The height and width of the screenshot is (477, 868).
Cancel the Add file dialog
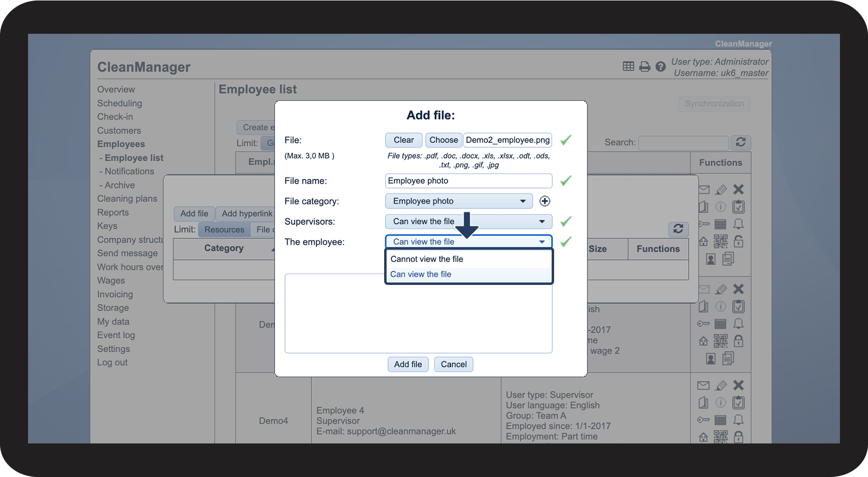pyautogui.click(x=454, y=364)
